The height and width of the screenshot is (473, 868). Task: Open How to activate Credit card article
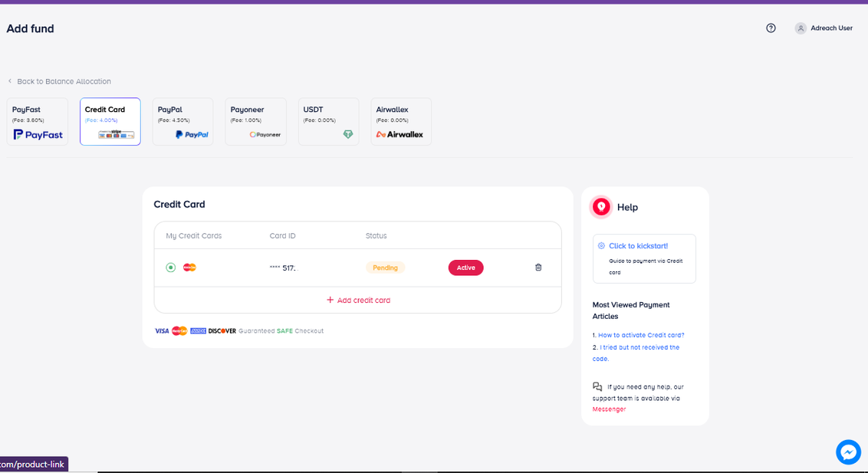point(641,335)
